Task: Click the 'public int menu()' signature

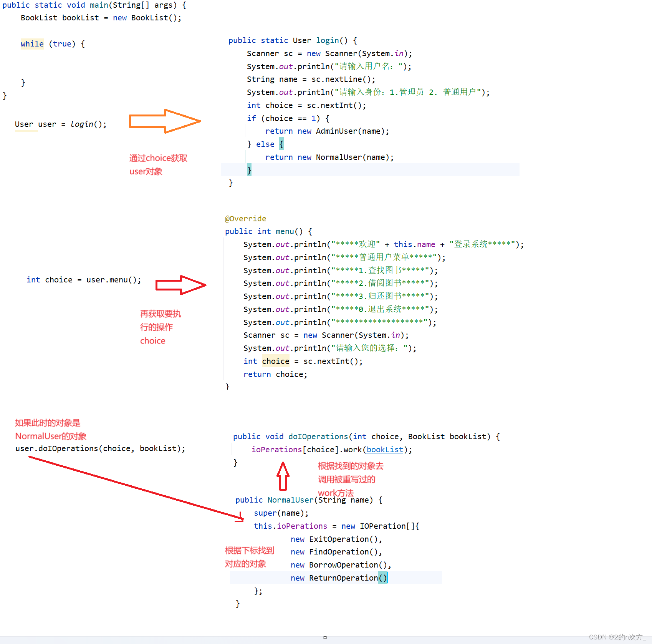Action: click(268, 231)
